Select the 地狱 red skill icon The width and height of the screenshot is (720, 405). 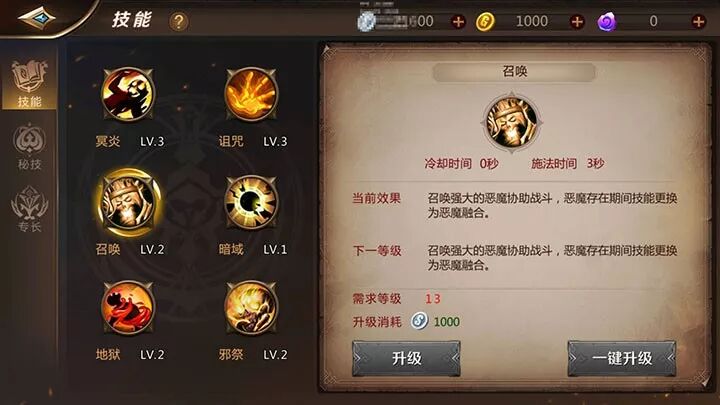128,307
